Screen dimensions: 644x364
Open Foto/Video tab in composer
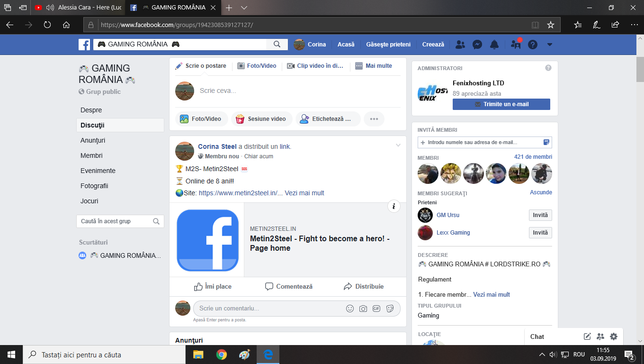pos(257,66)
